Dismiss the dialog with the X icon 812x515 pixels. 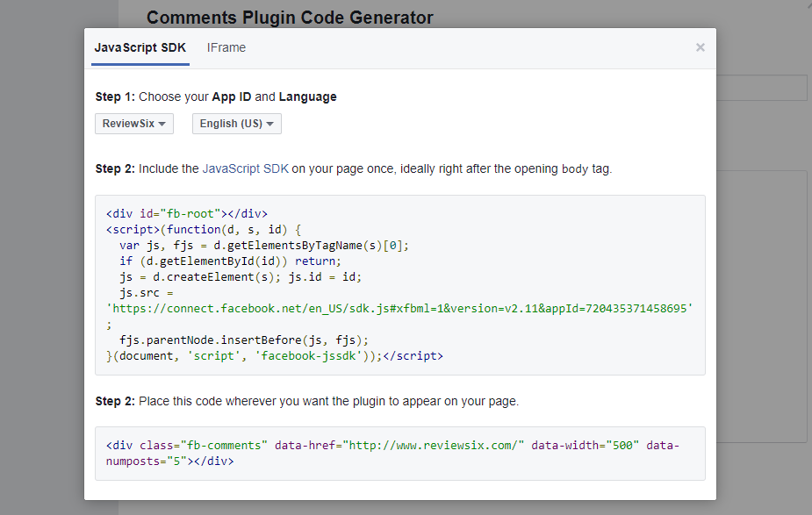click(x=701, y=47)
